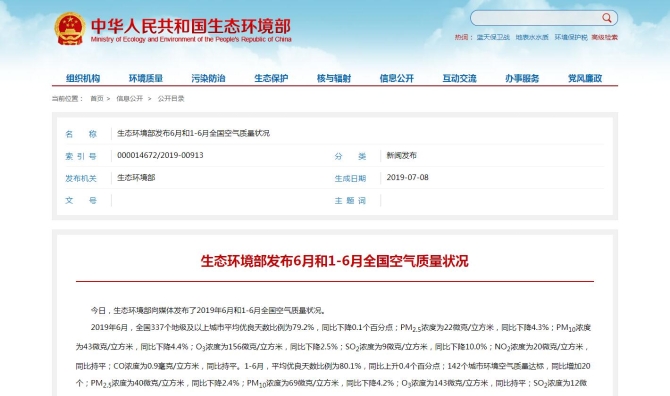Click the 新闻发布 category value
670x396 pixels.
tap(401, 155)
